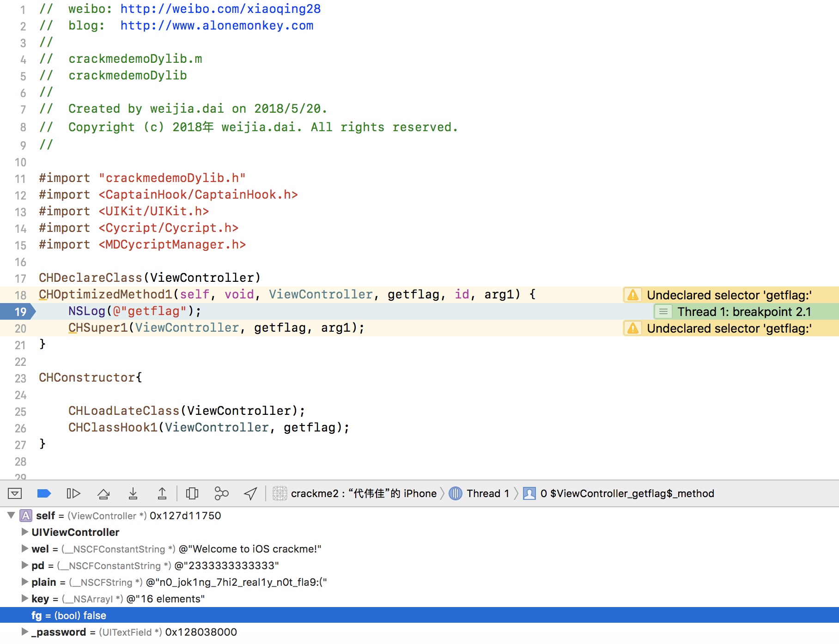
Task: Click the warning icon on line 18
Action: point(633,295)
